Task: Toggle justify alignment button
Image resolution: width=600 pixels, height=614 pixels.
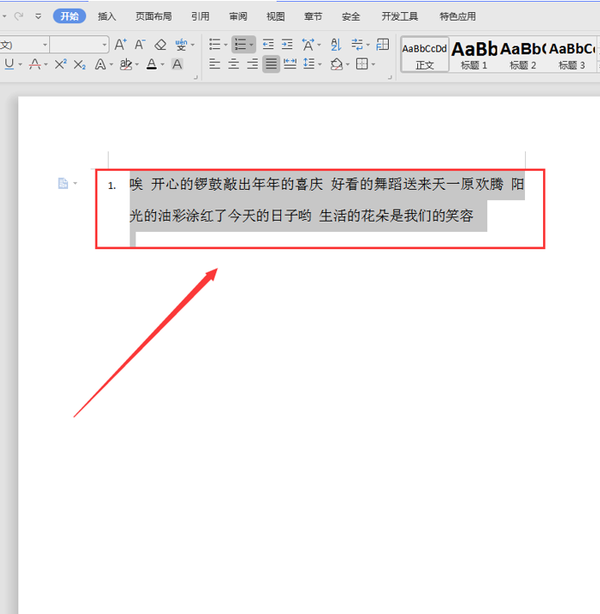Action: click(271, 64)
